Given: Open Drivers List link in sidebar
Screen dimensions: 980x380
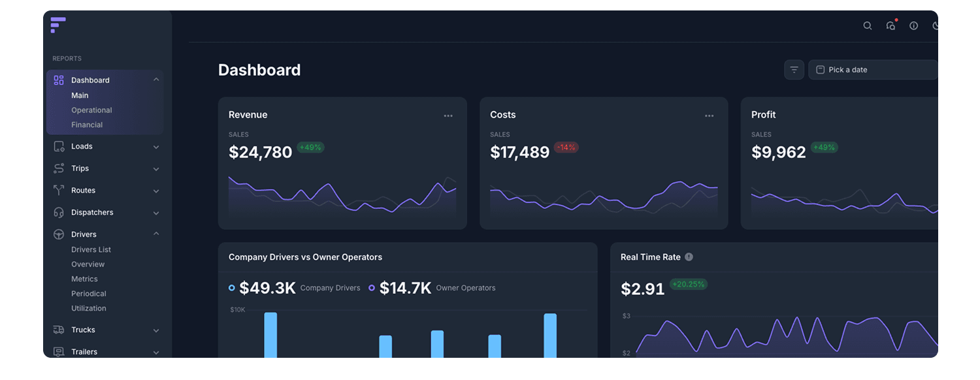Looking at the screenshot, I should (x=91, y=250).
